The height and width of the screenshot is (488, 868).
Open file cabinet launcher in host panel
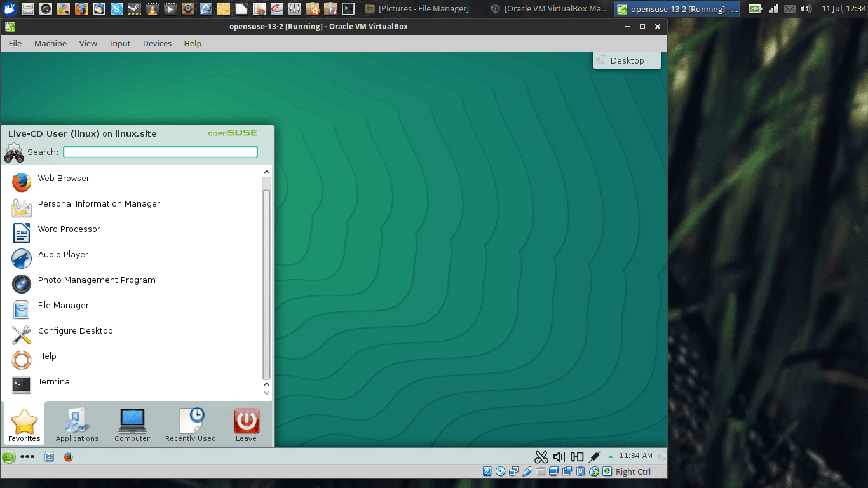[x=27, y=9]
